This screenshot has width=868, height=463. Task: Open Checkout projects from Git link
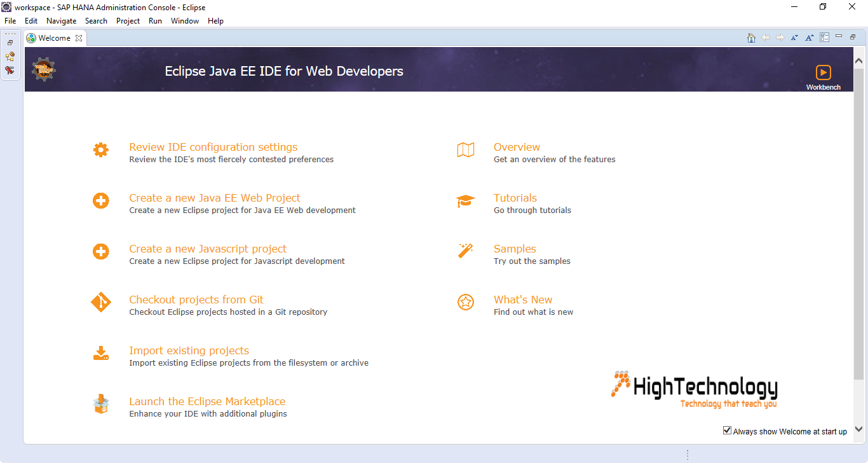pyautogui.click(x=196, y=300)
